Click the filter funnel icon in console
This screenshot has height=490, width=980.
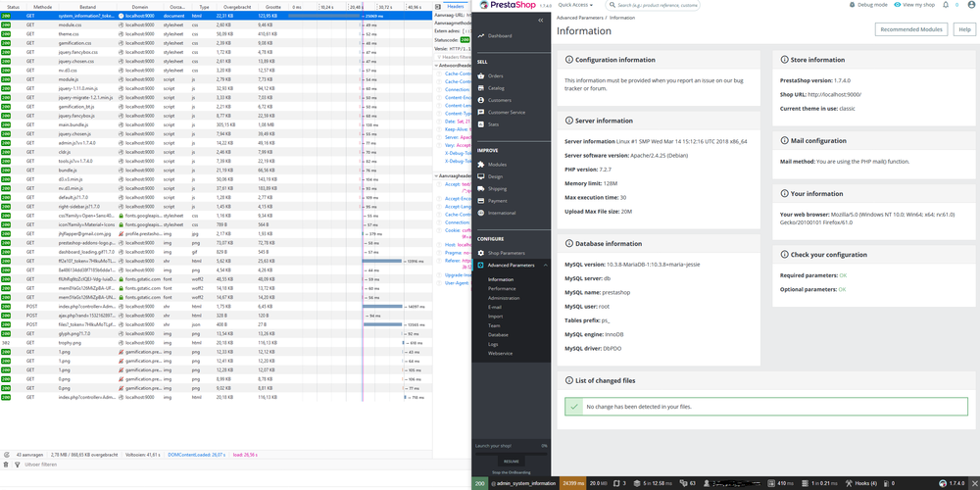(x=17, y=465)
